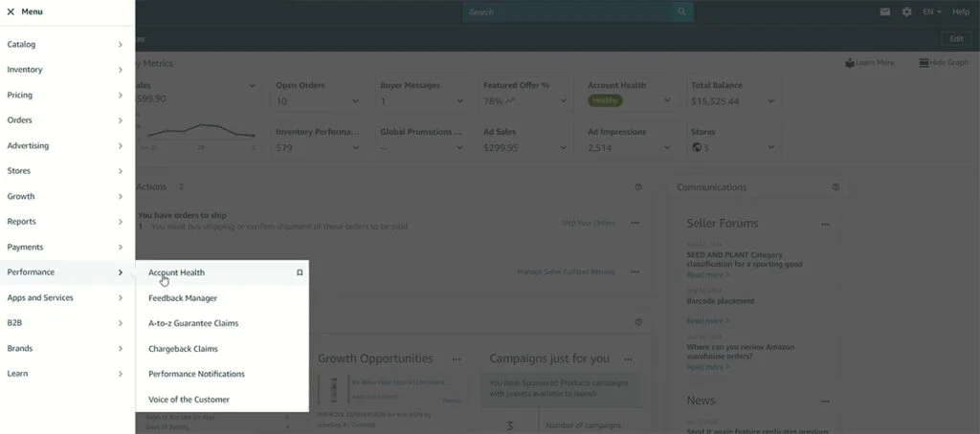Image resolution: width=980 pixels, height=434 pixels.
Task: Expand the Stores card dropdown
Action: point(770,147)
